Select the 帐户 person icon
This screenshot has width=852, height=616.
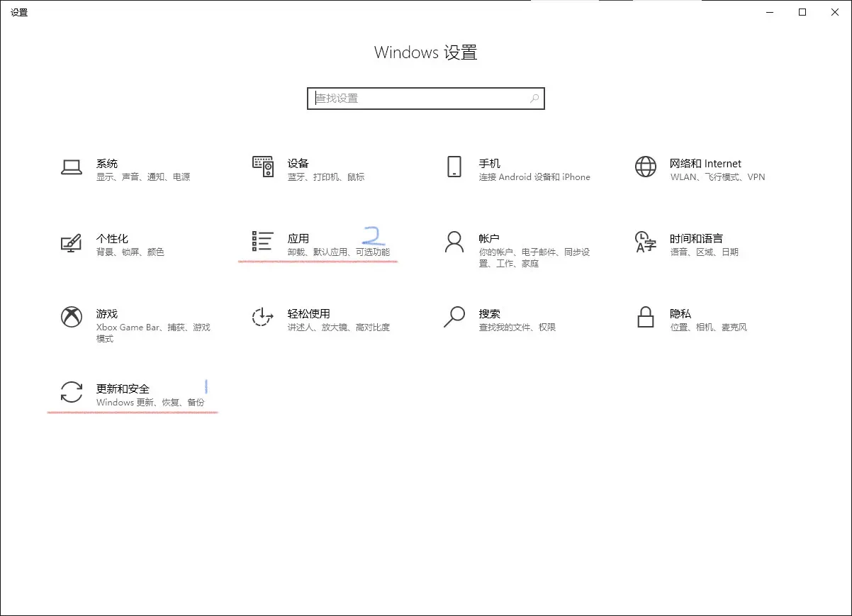pos(454,242)
